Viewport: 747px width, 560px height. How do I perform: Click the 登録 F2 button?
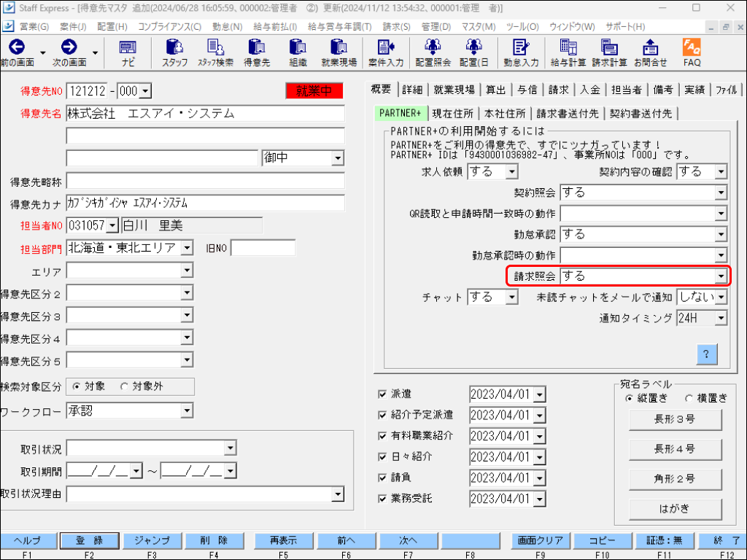click(x=89, y=540)
